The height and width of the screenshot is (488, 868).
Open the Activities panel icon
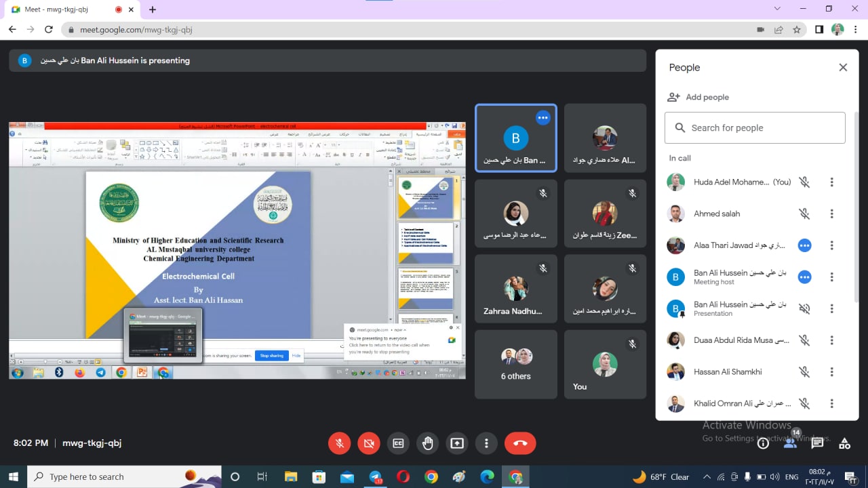point(844,443)
